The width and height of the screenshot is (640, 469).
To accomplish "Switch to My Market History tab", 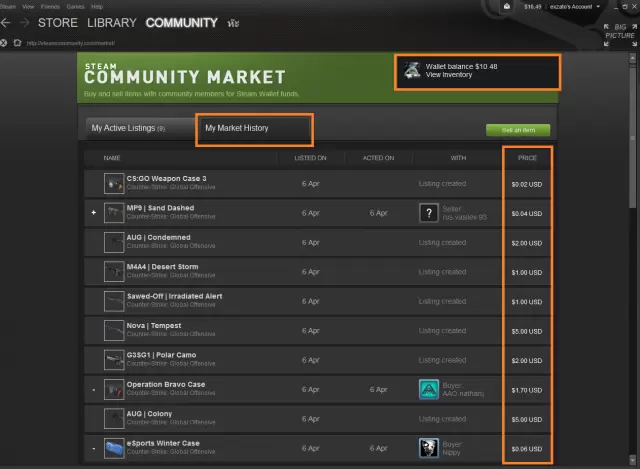I will click(254, 128).
